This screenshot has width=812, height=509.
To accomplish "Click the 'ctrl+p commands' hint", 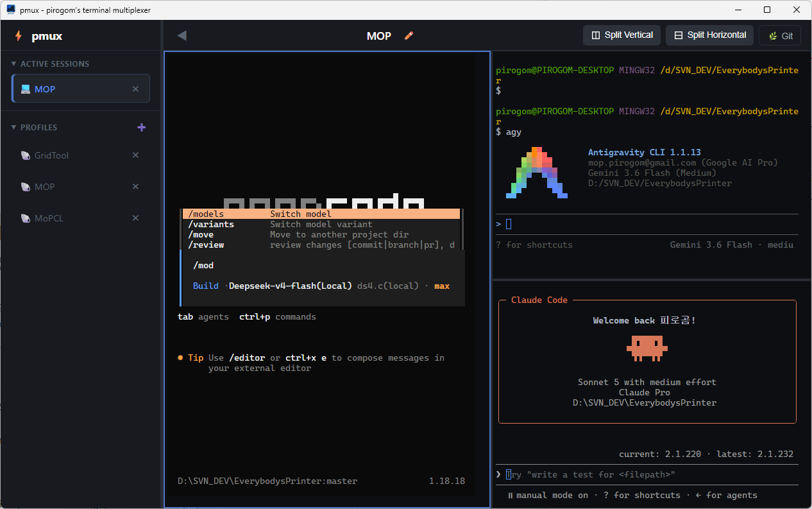I will (x=278, y=316).
